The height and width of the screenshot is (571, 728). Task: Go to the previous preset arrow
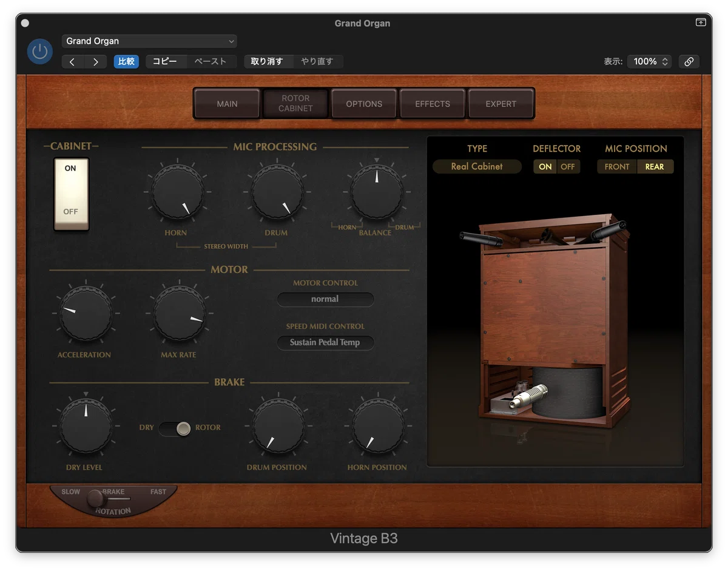click(x=72, y=62)
